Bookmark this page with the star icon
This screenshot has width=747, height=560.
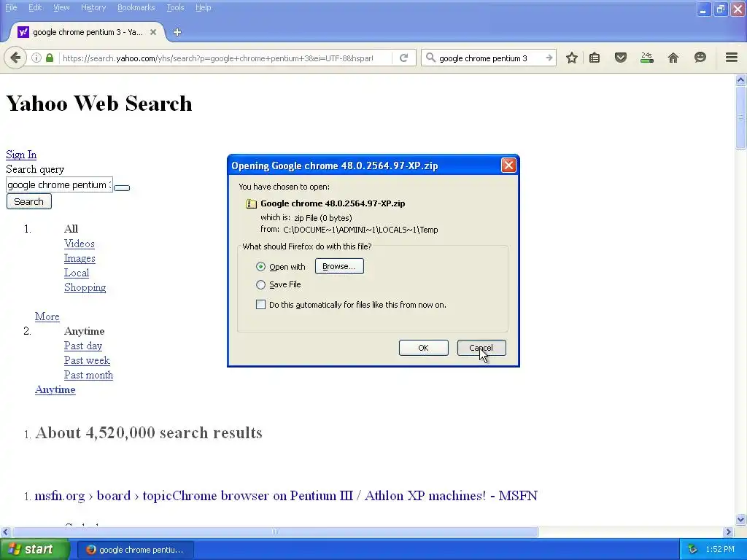coord(572,58)
